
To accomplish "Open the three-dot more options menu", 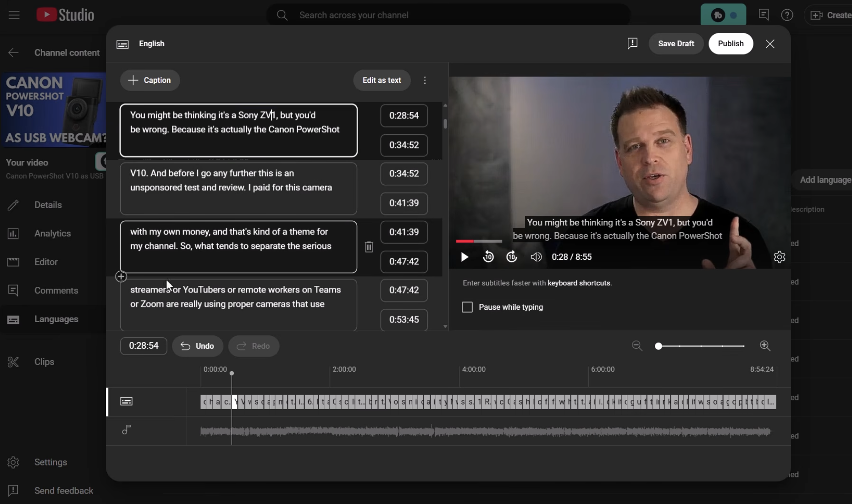I will [x=425, y=80].
